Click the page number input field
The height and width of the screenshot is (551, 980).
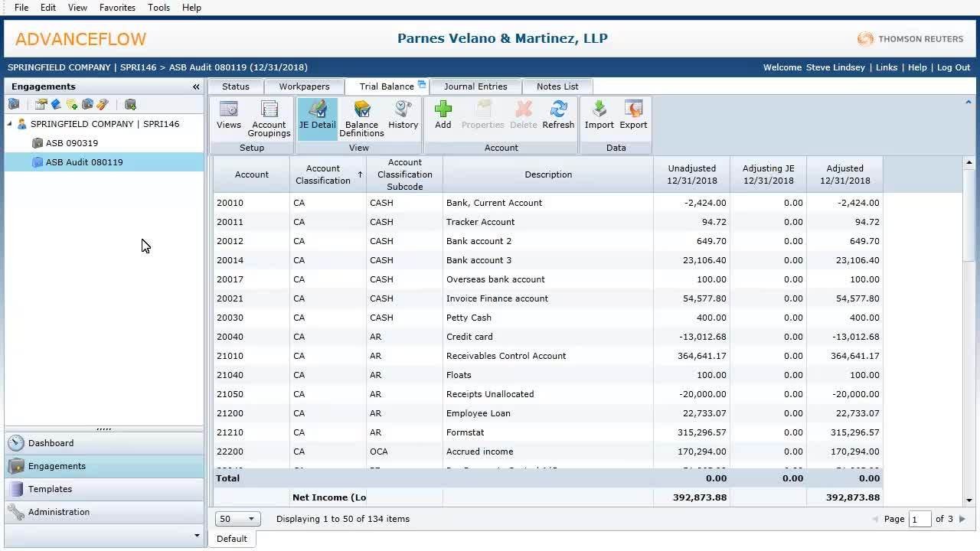click(x=920, y=520)
